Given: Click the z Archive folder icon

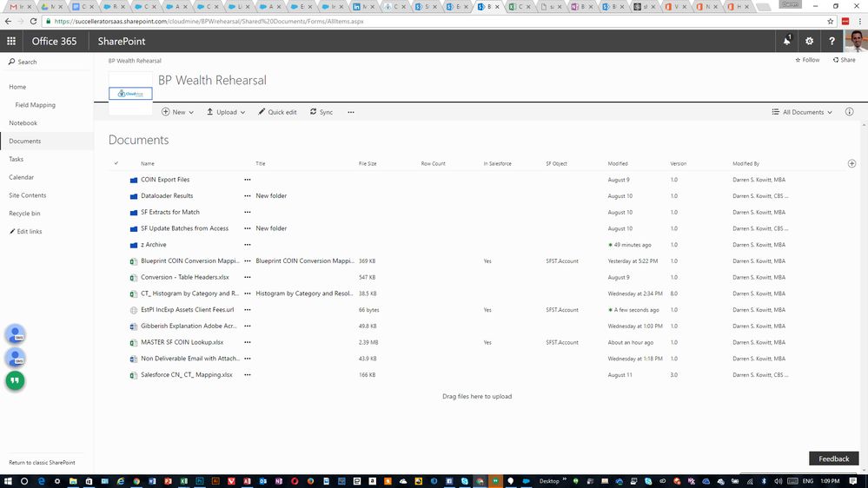Looking at the screenshot, I should tap(134, 245).
